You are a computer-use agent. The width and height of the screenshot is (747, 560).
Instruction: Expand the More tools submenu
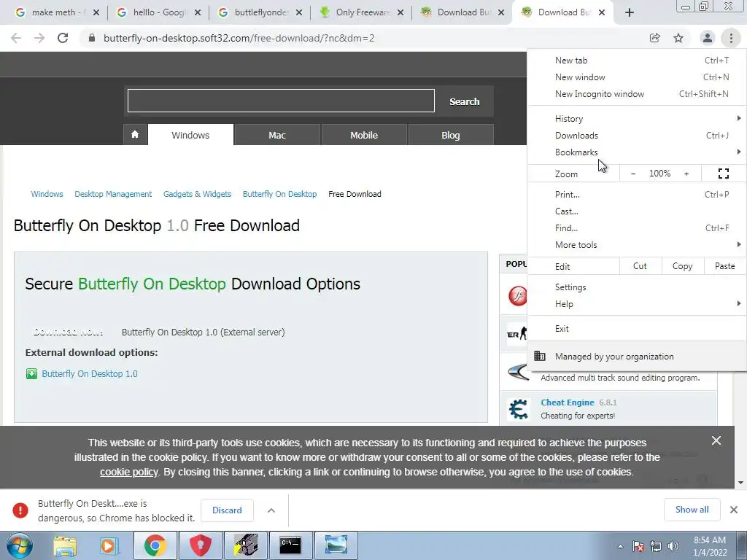coord(636,245)
